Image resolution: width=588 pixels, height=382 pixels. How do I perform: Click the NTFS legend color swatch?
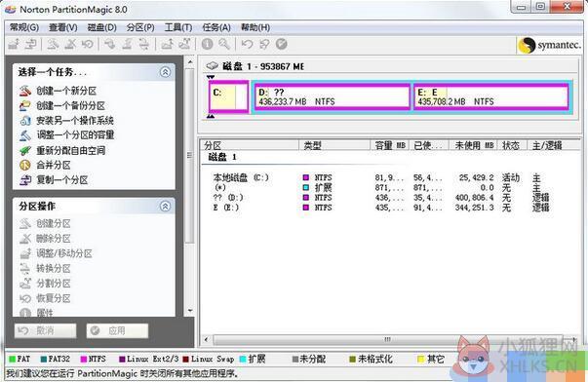tap(84, 360)
